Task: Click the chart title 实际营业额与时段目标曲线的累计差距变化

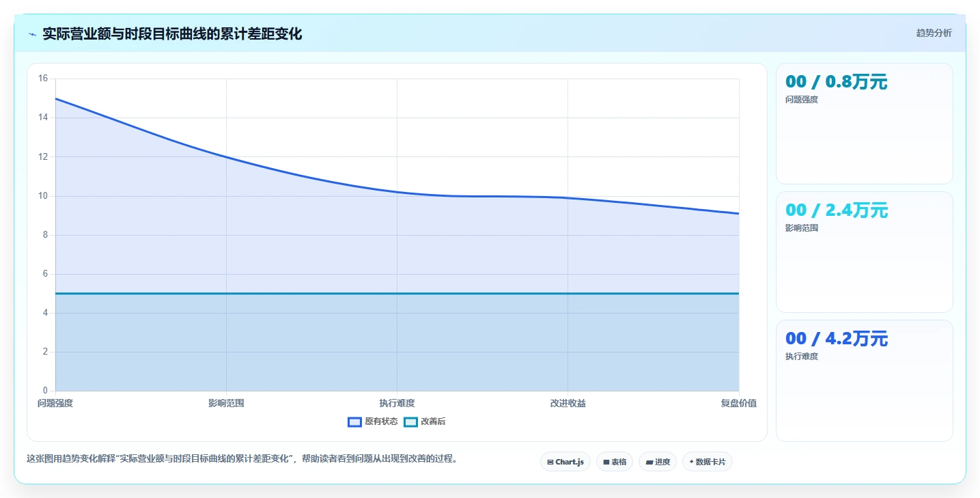Action: pyautogui.click(x=172, y=33)
